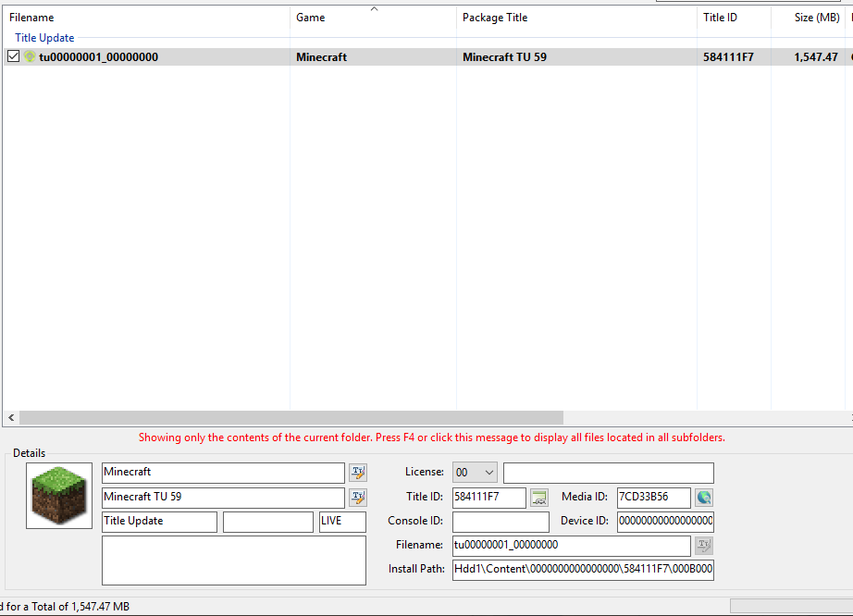The height and width of the screenshot is (616, 853).
Task: Toggle the checkbox for tu00000001_00000000
Action: pos(13,57)
